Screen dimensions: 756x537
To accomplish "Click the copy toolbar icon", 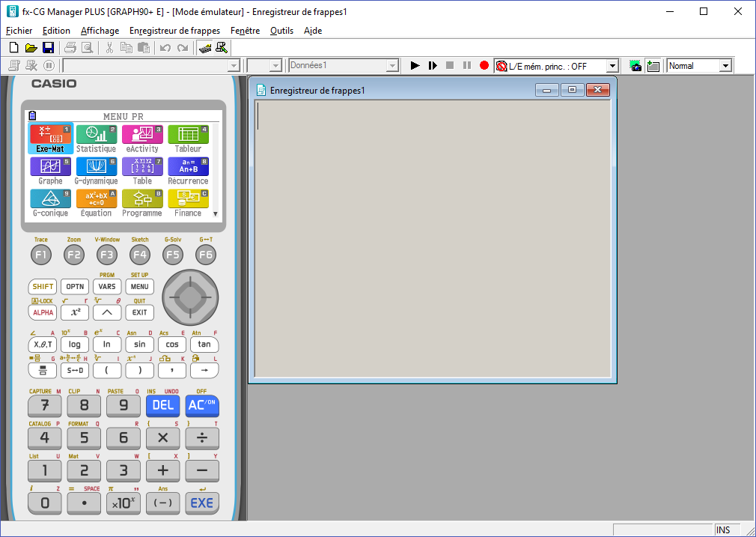I will pyautogui.click(x=126, y=48).
